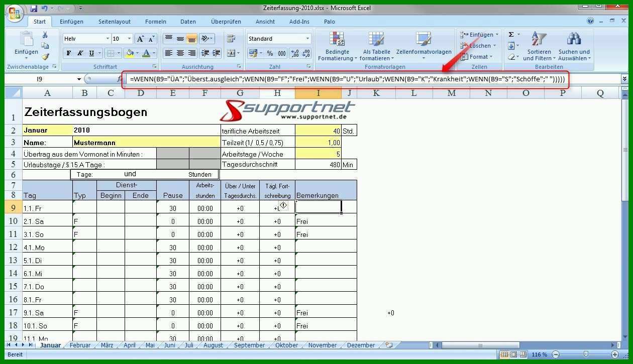Align cell content to top
This screenshot has height=364, width=633.
tap(169, 39)
